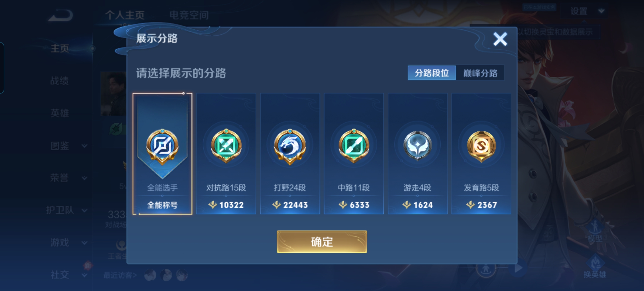
Task: Expand the 图鉴 sidebar section
Action: click(69, 146)
